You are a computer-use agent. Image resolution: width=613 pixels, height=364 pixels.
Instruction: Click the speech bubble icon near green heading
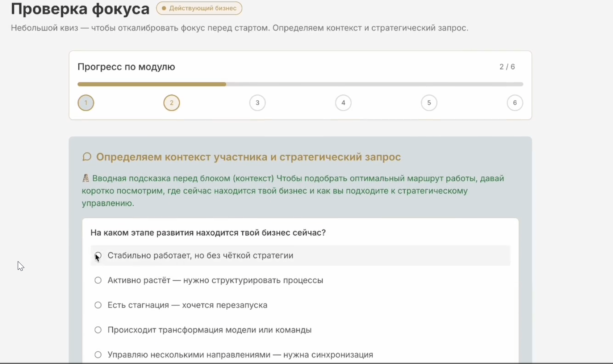pos(86,157)
